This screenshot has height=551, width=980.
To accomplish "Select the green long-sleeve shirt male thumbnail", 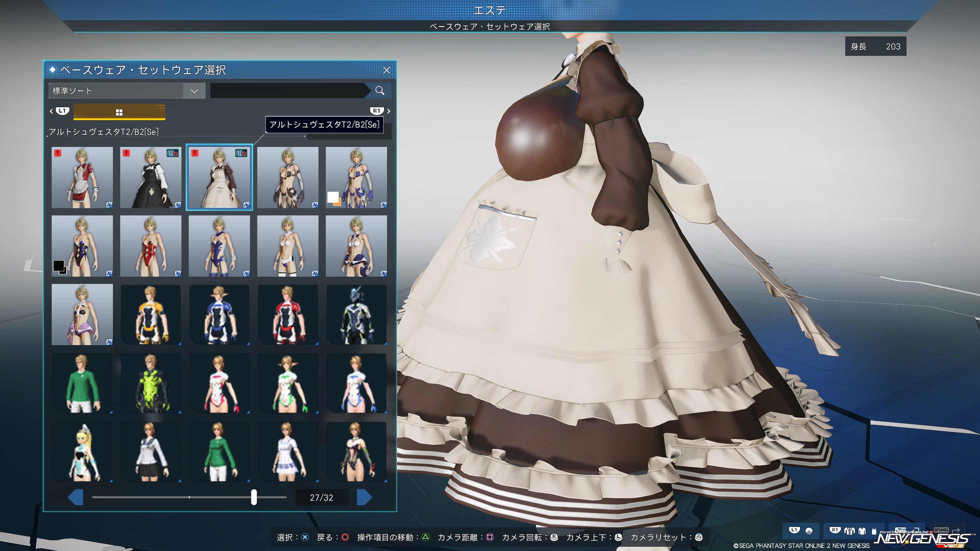I will point(82,383).
